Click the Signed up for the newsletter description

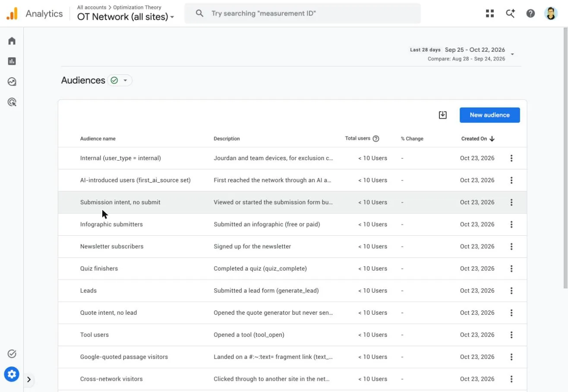click(x=252, y=247)
